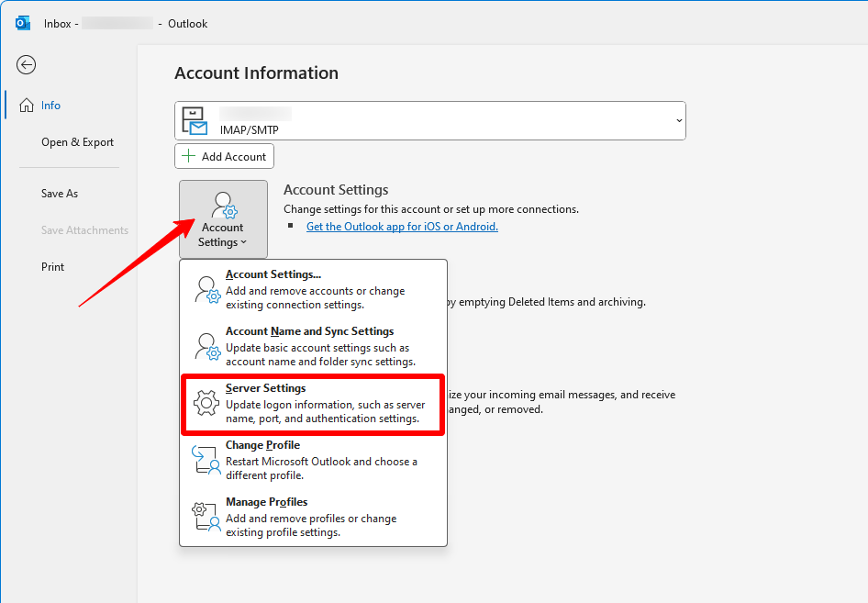Image resolution: width=868 pixels, height=603 pixels.
Task: Open the Print page
Action: [x=53, y=267]
